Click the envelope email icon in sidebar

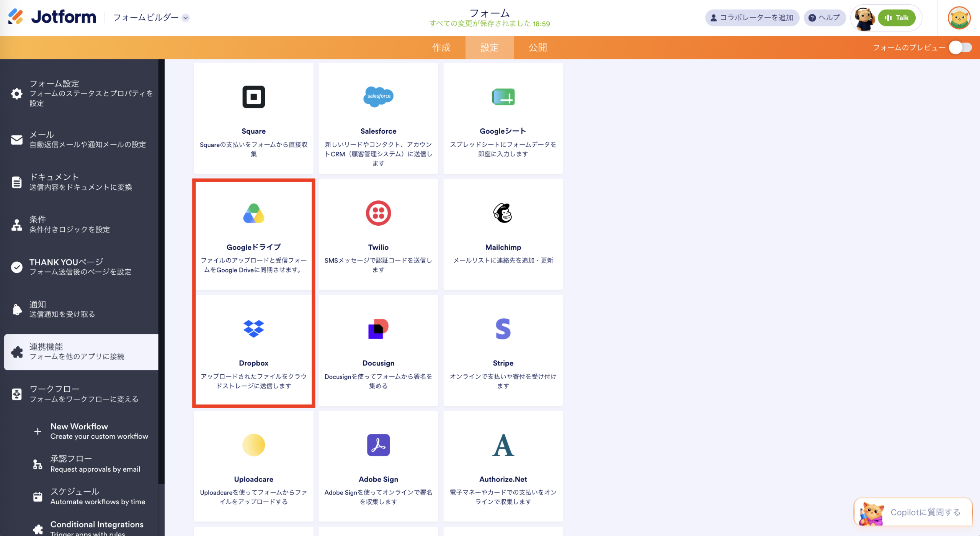click(16, 140)
